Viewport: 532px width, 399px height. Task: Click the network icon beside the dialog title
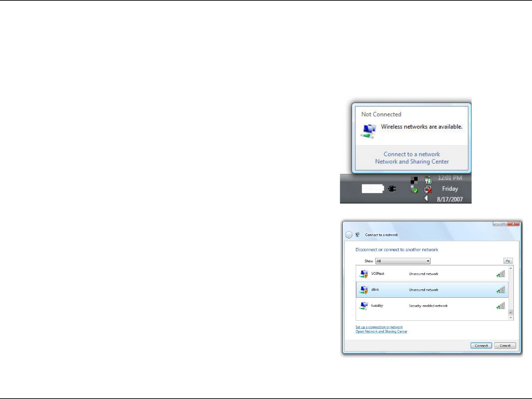(x=358, y=235)
